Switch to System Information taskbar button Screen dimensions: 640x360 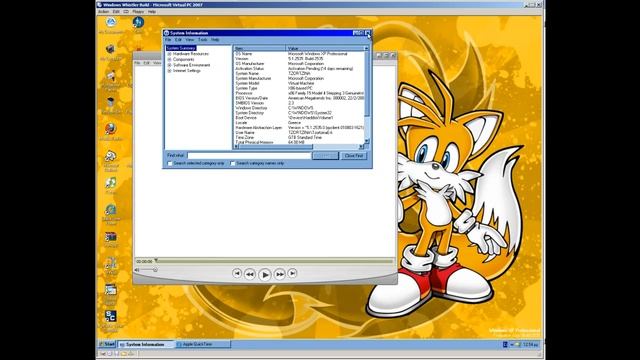[146, 344]
